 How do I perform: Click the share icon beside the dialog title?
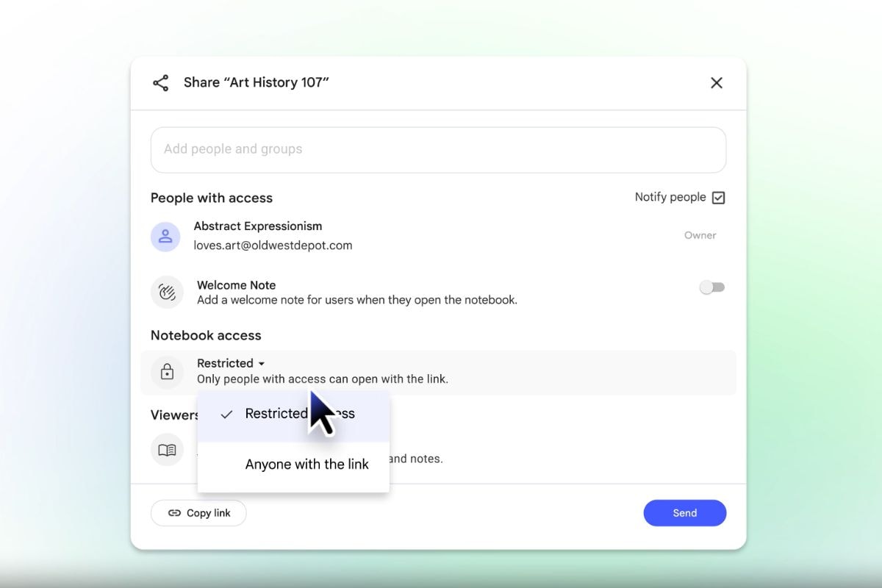[160, 83]
